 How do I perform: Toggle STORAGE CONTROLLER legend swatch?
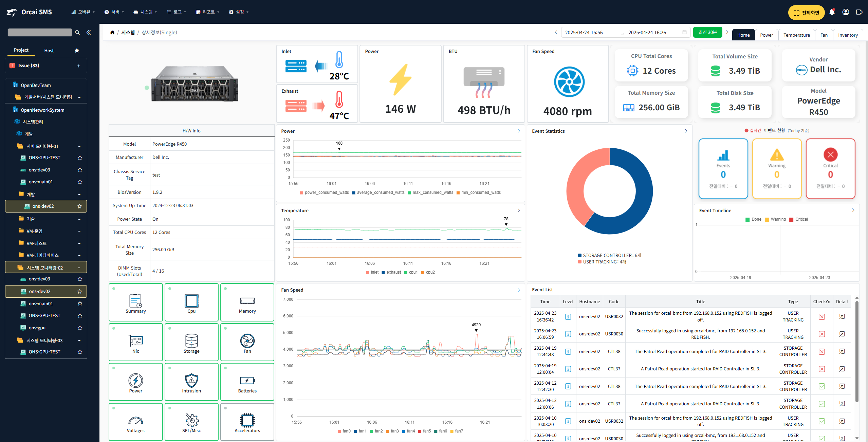(580, 255)
